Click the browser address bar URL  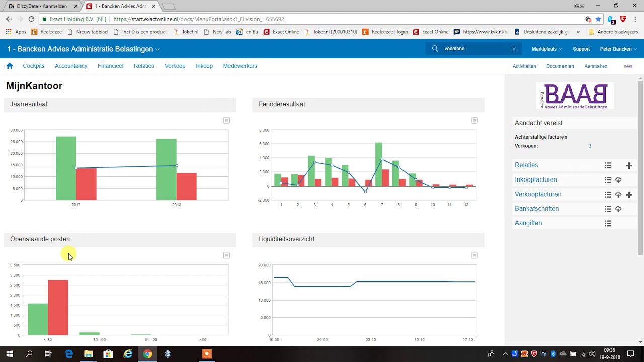[x=199, y=19]
